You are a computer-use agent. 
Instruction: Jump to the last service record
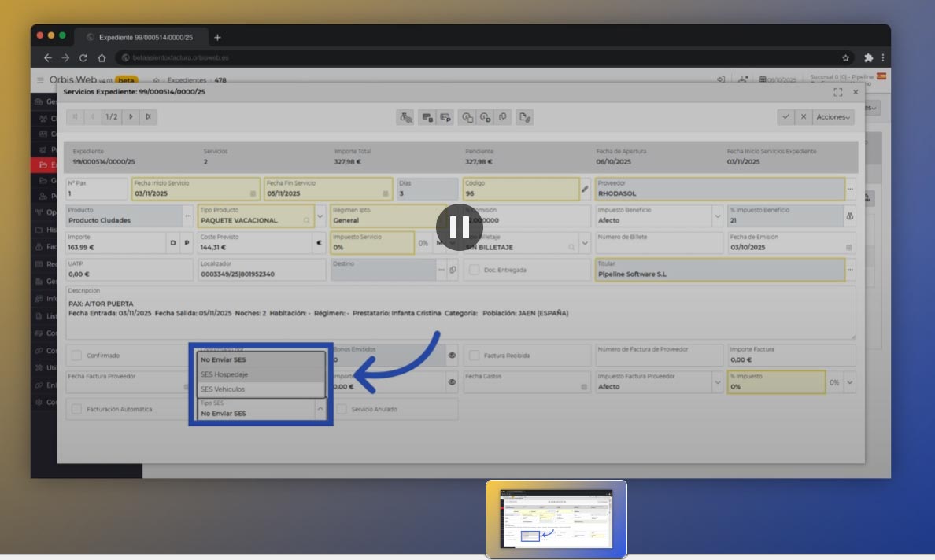[x=148, y=117]
